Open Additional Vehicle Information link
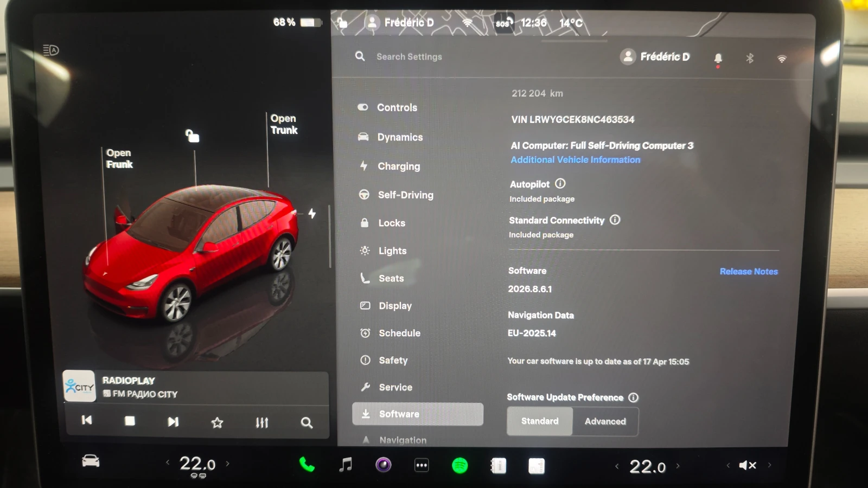 575,159
